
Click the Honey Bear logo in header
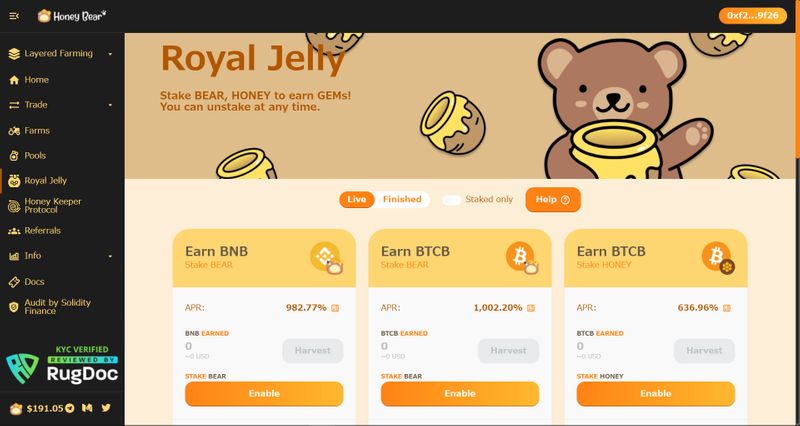pyautogui.click(x=72, y=16)
